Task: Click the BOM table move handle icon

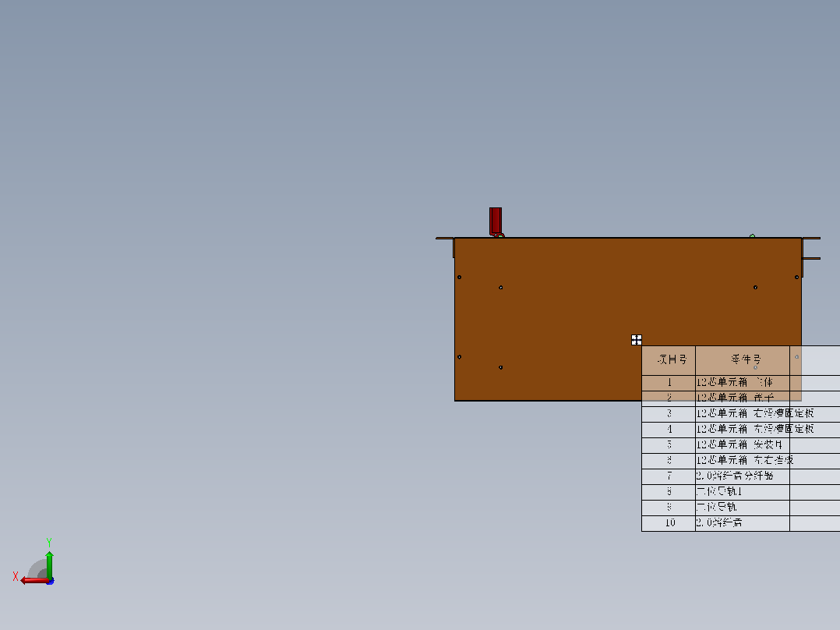Action: (x=637, y=340)
